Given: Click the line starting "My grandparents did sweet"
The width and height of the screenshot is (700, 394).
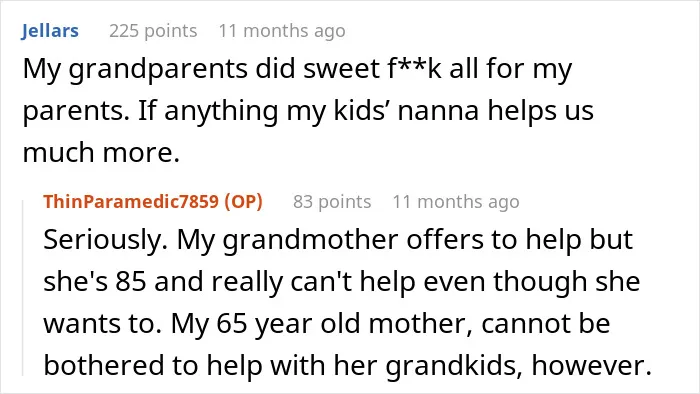Looking at the screenshot, I should (x=297, y=70).
